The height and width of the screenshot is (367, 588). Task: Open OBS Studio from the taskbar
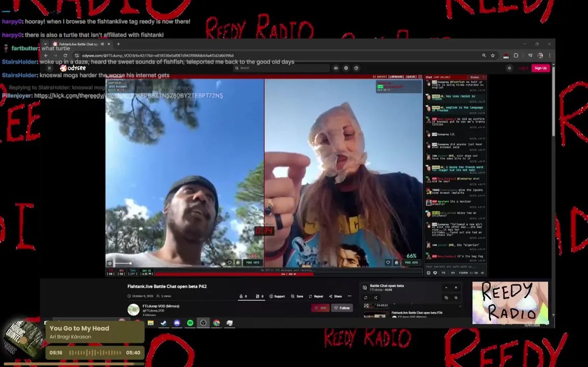coord(203,323)
